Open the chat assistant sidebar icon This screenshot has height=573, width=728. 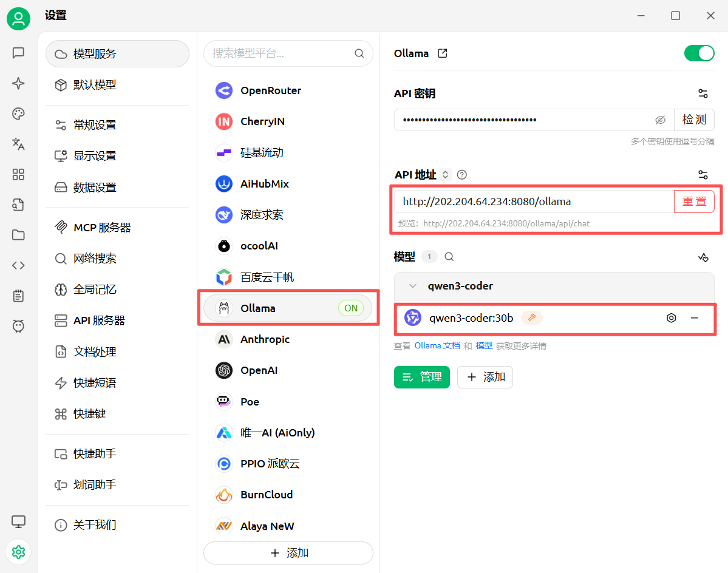18,53
